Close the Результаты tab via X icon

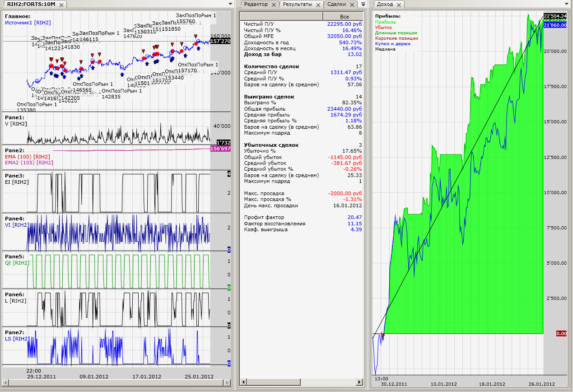[x=318, y=5]
